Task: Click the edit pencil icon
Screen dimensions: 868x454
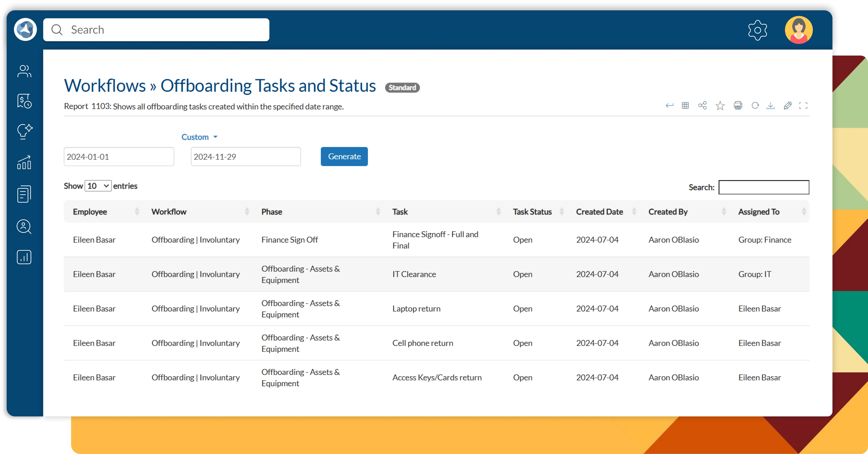Action: 787,106
